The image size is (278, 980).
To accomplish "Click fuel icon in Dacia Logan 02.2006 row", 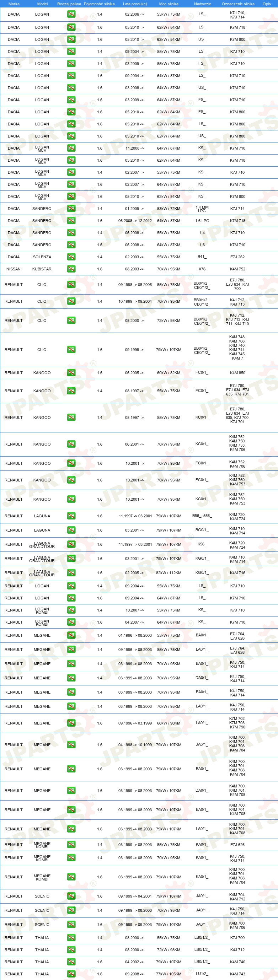I will pyautogui.click(x=71, y=15).
